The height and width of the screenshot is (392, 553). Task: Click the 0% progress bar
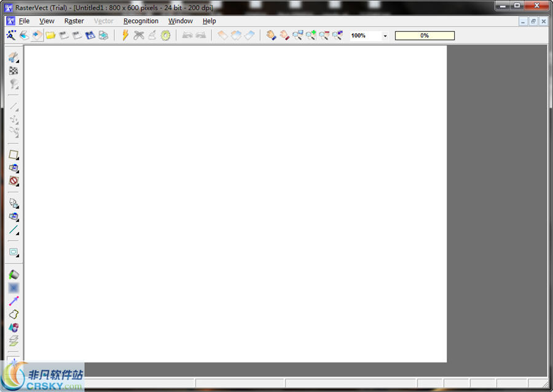[425, 36]
